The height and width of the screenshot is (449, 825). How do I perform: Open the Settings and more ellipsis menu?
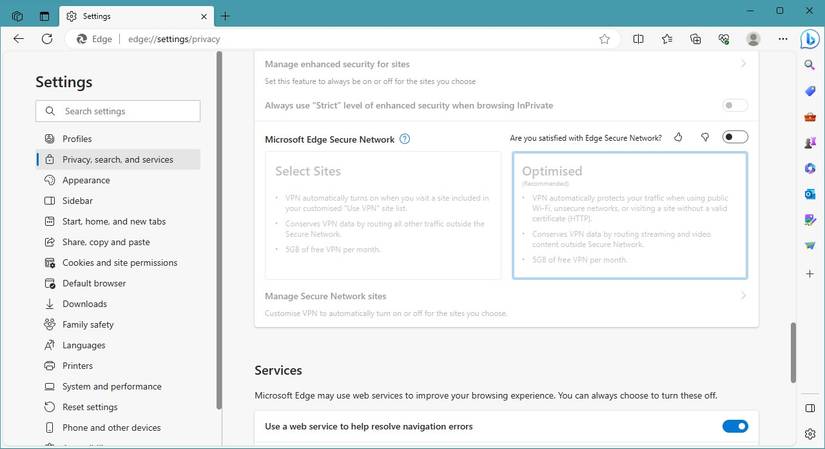[x=782, y=39]
